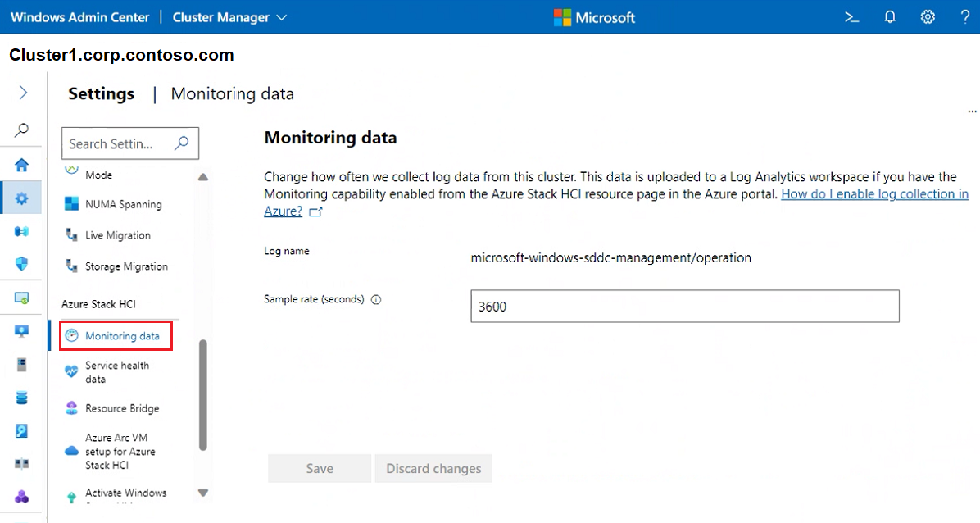Open Resource Bridge settings
This screenshot has height=523, width=980.
pos(122,408)
